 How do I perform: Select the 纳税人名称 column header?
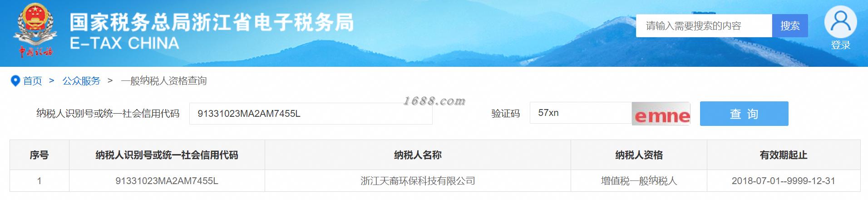pyautogui.click(x=418, y=155)
